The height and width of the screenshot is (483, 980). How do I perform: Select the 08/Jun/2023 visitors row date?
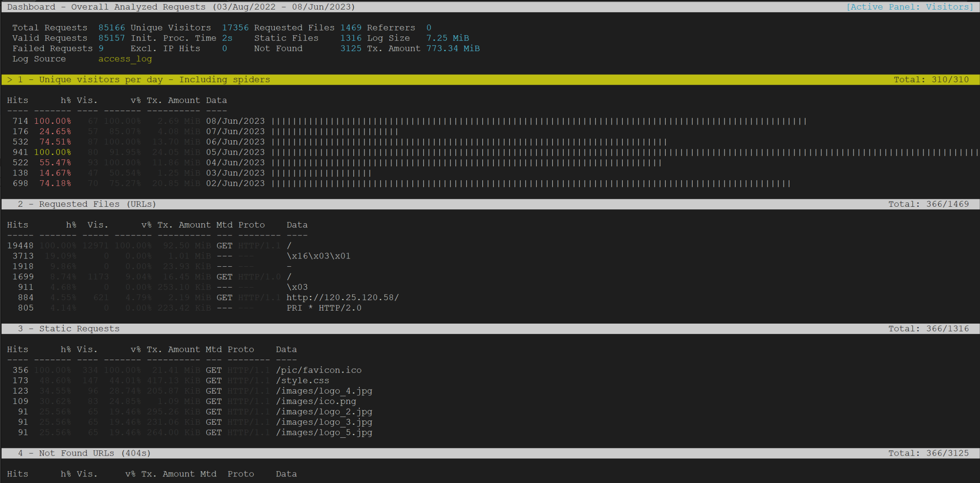(x=235, y=121)
